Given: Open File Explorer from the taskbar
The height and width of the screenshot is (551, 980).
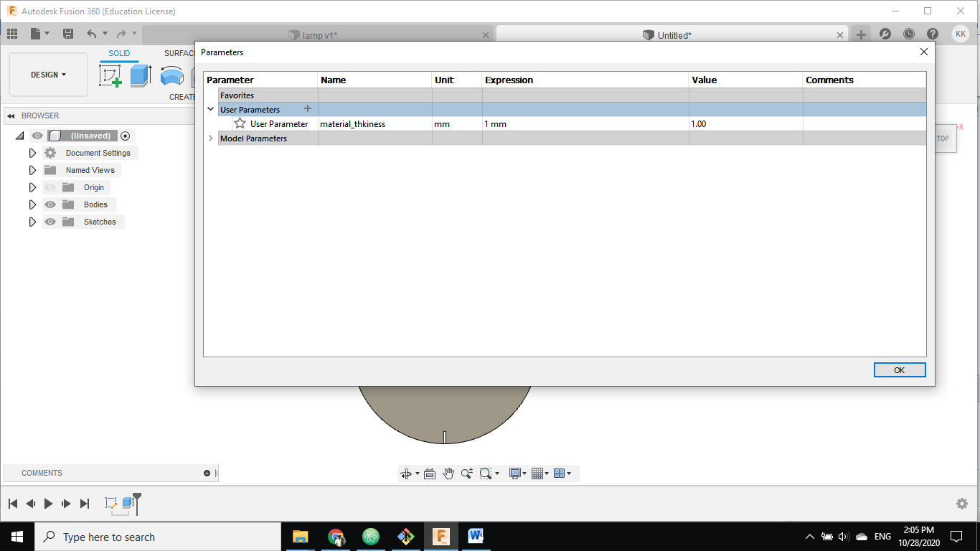Looking at the screenshot, I should tap(301, 537).
